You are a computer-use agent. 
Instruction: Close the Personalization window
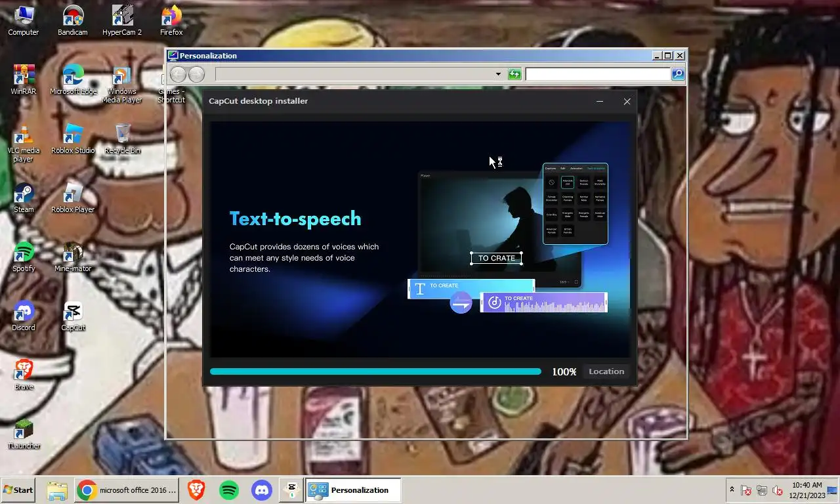(x=680, y=56)
